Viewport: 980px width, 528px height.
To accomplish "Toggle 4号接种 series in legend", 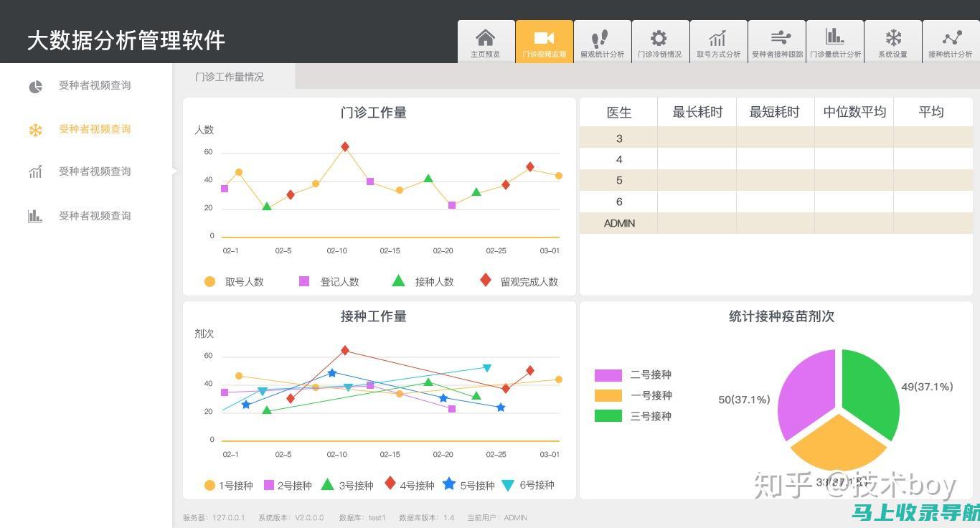I will click(x=409, y=485).
